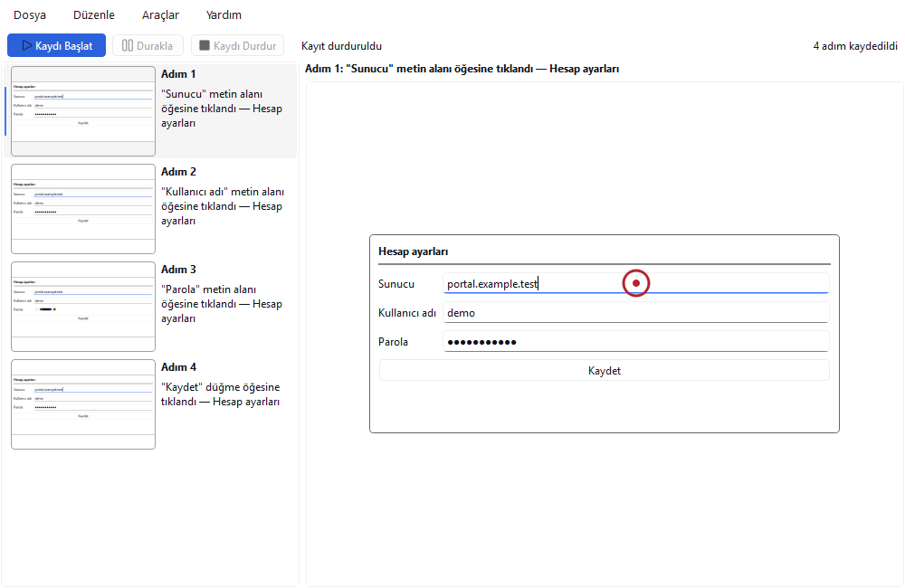Click the Adım 4 "Kaydet" step description

pos(221,394)
